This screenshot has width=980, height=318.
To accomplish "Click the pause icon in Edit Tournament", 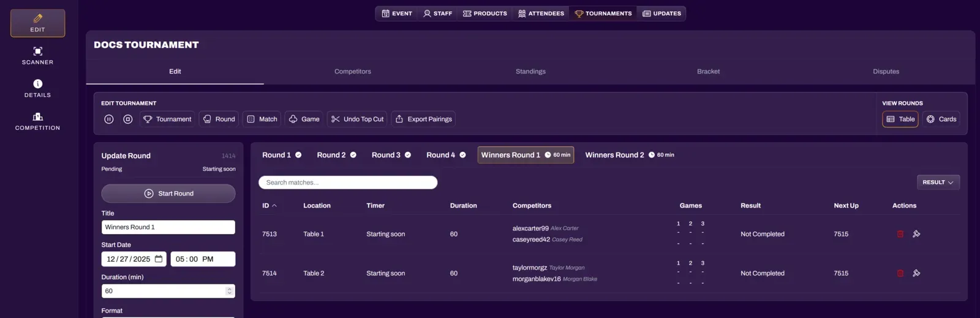I will (x=109, y=119).
